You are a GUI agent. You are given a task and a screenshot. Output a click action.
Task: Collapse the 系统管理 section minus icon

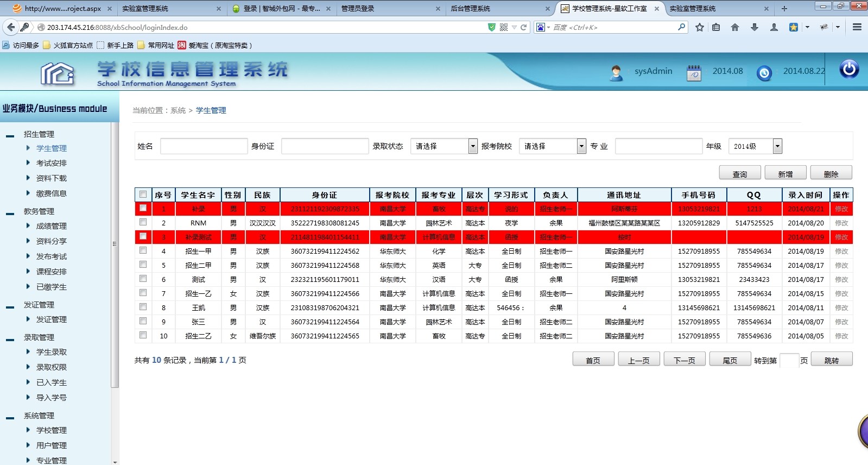pyautogui.click(x=10, y=418)
